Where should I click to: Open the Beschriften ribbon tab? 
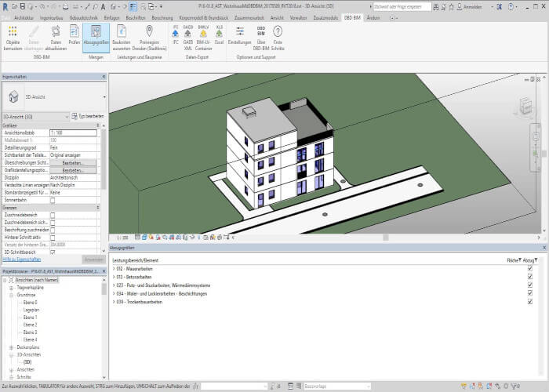135,17
